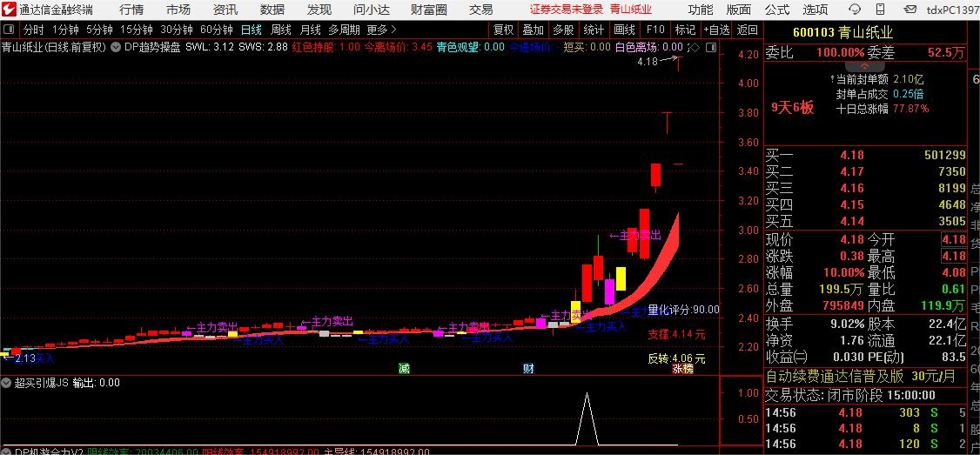Open the 功能 menu
The width and height of the screenshot is (980, 455).
click(701, 10)
